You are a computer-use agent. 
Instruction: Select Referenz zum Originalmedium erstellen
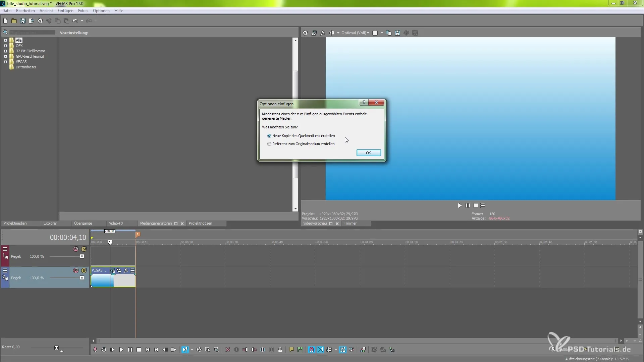(301, 144)
